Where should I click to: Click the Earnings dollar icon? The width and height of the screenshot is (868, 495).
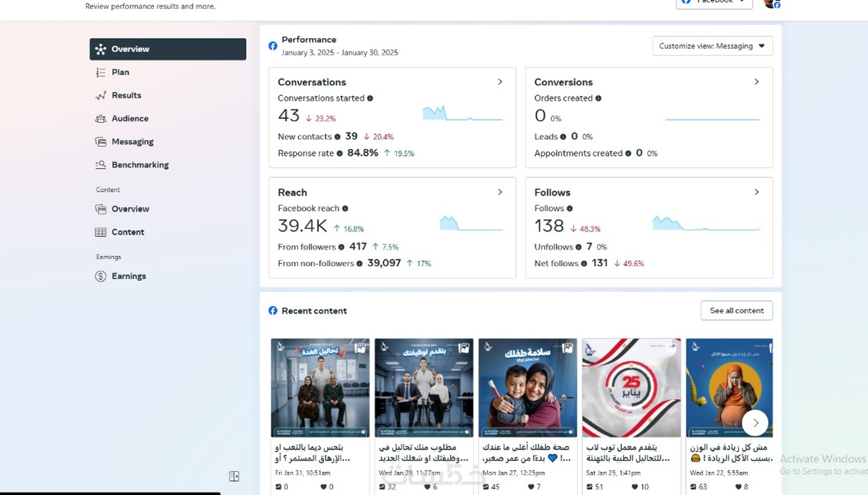(101, 276)
